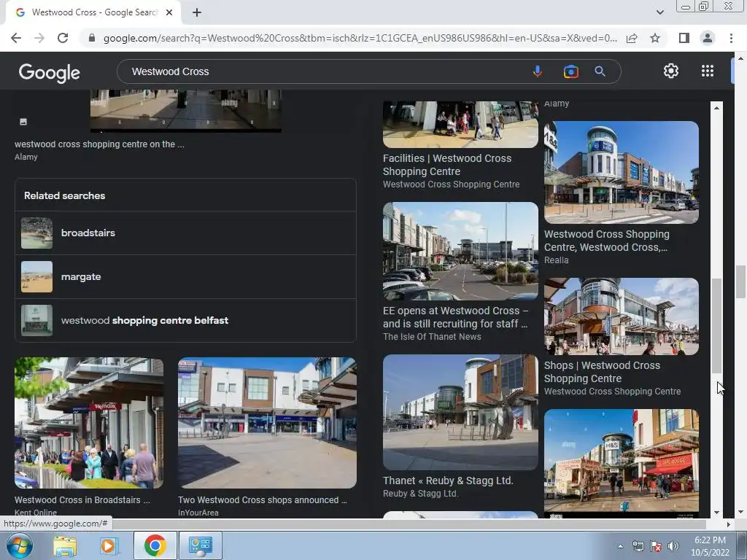Open Shops | Westwood Cross Shopping Centre caption
Viewport: 747px width, 560px height.
click(x=602, y=372)
